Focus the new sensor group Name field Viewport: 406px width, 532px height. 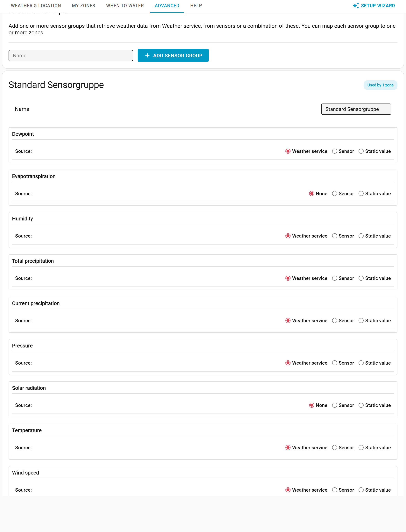(71, 56)
